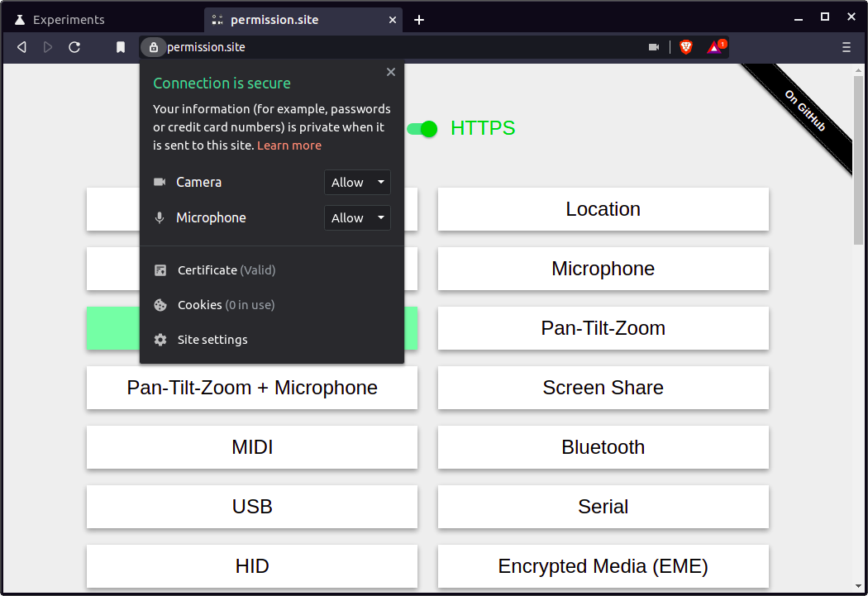This screenshot has height=596, width=868.
Task: Click the On GitHub ribbon
Action: pos(804,111)
